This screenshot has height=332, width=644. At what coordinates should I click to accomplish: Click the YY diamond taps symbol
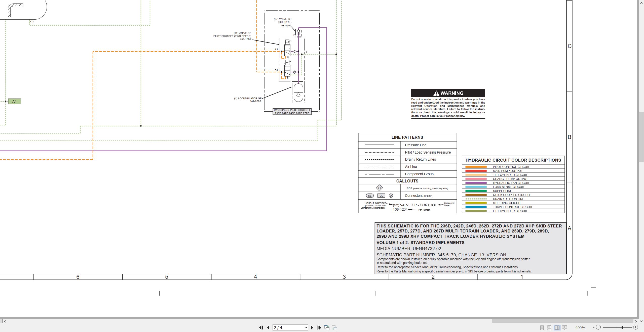pos(379,188)
